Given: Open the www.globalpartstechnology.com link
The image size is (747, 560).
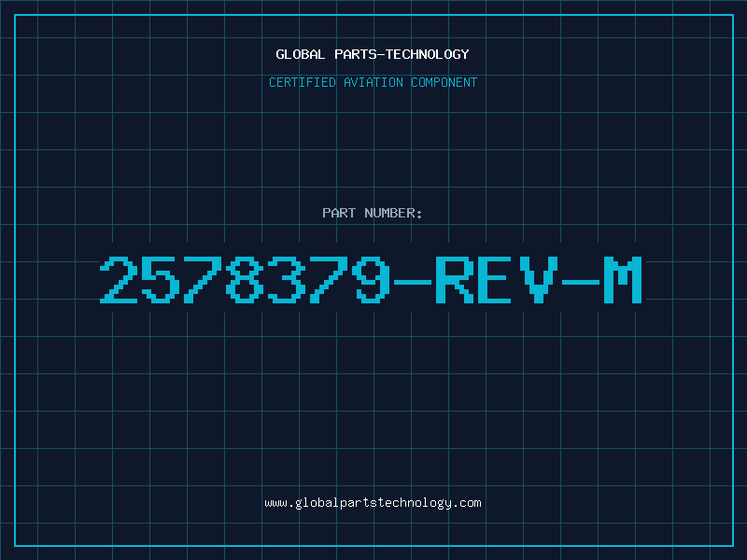Looking at the screenshot, I should [373, 503].
